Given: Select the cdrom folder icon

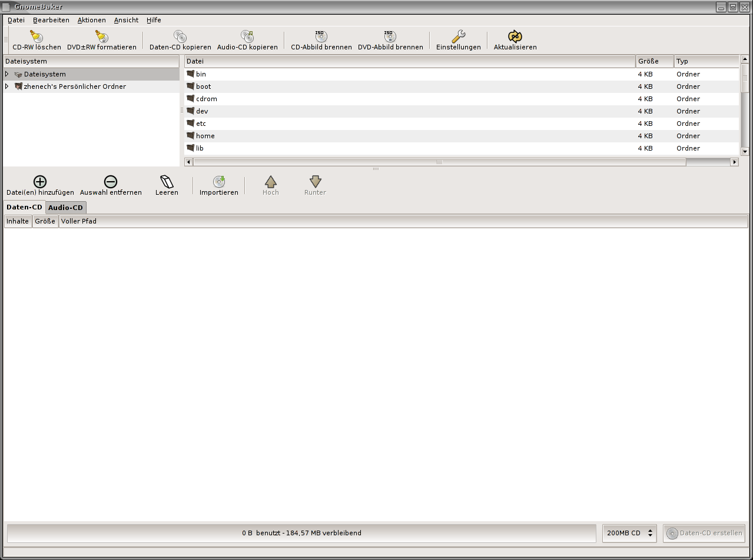Looking at the screenshot, I should [x=190, y=99].
